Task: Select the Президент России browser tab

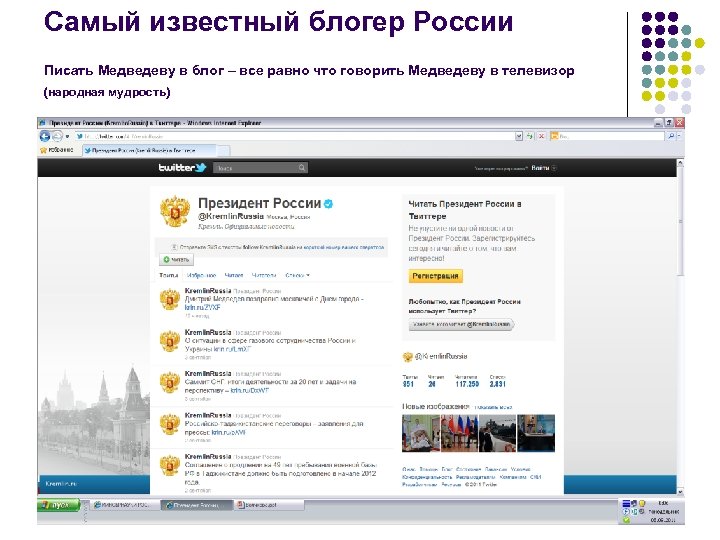Action: 149,150
